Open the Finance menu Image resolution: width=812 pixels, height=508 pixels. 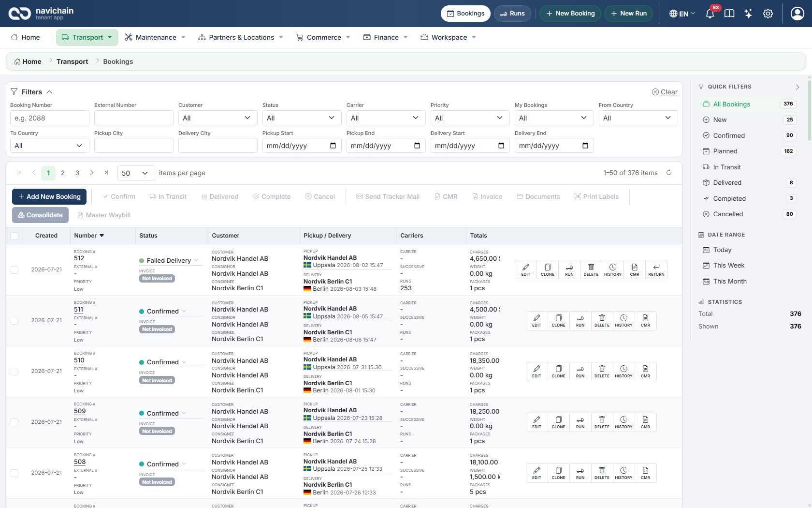click(385, 37)
